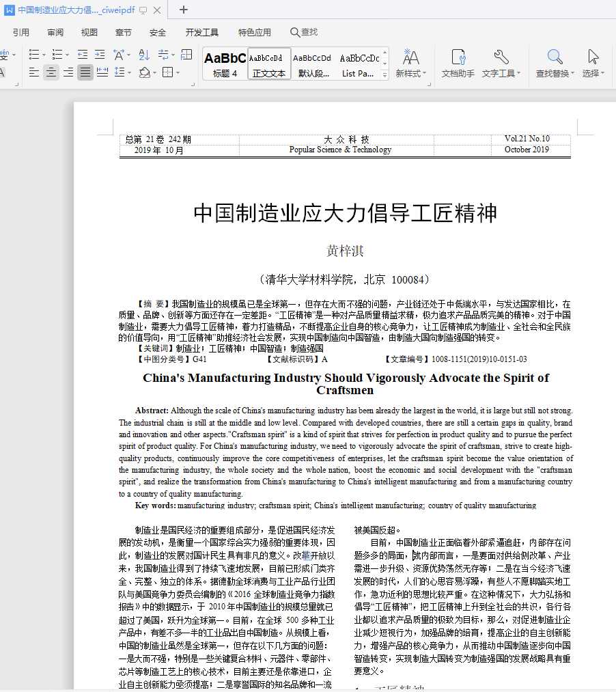
Task: Open the 审阅 (Review) tab
Action: coord(55,32)
